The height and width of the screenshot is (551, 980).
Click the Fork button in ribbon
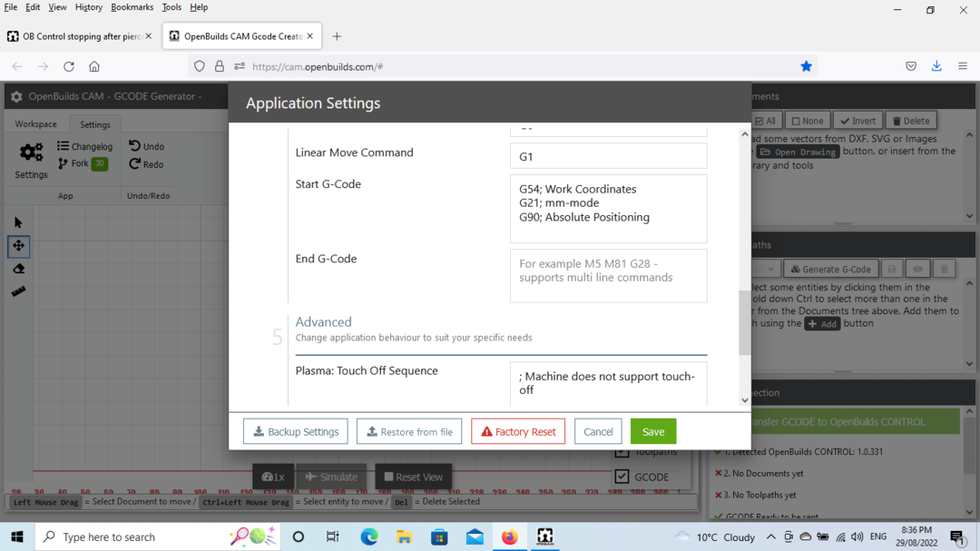(x=83, y=164)
